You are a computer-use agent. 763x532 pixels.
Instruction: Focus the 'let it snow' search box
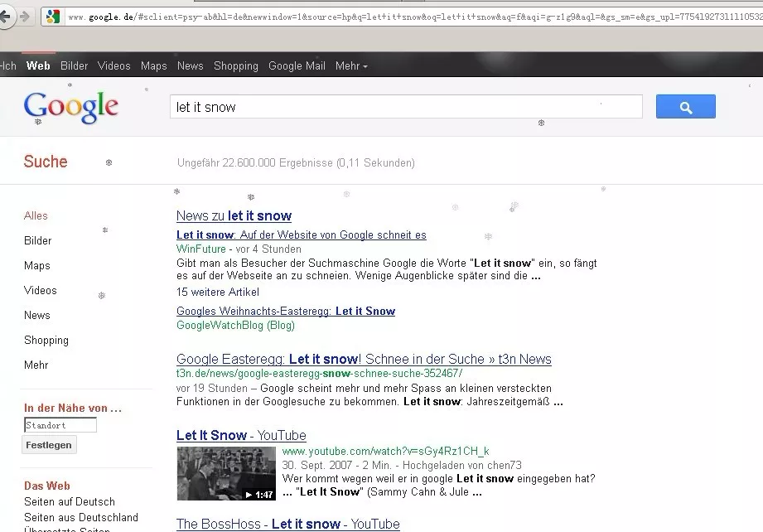click(406, 107)
